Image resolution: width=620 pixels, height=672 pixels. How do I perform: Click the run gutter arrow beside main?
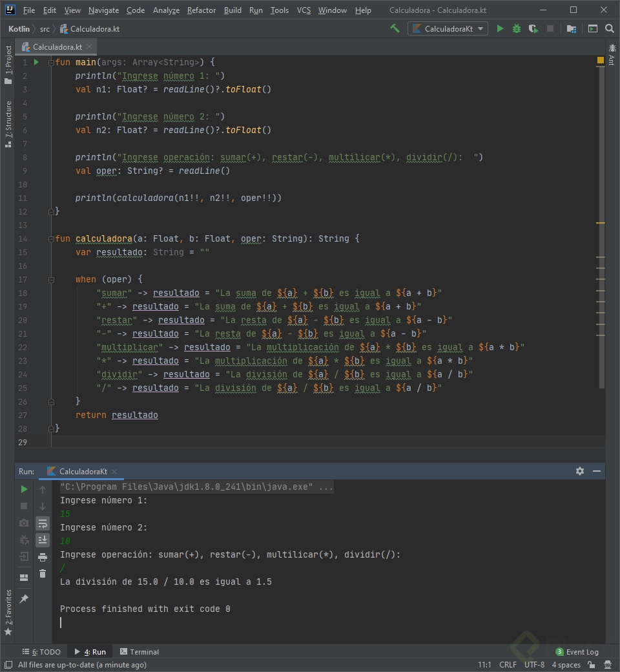[x=36, y=62]
